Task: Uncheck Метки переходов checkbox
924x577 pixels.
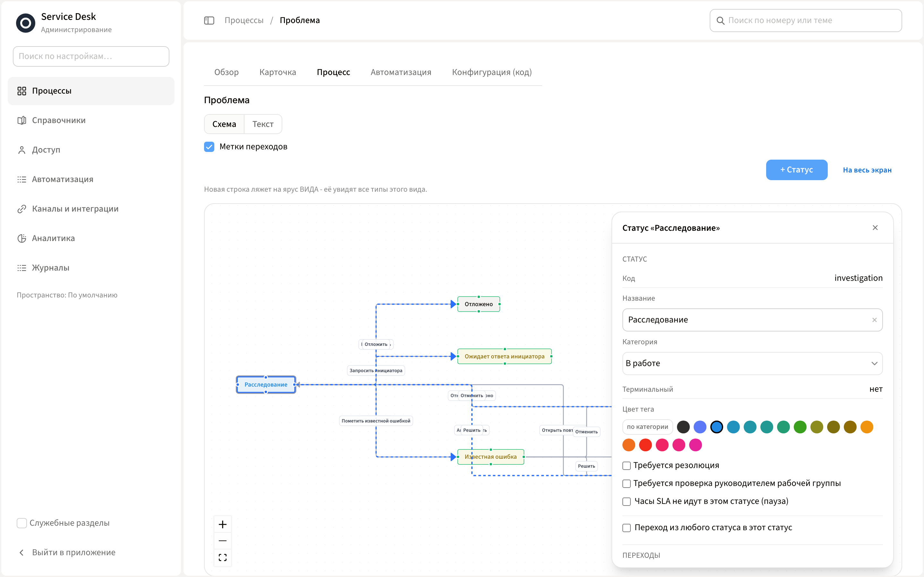Action: [209, 147]
